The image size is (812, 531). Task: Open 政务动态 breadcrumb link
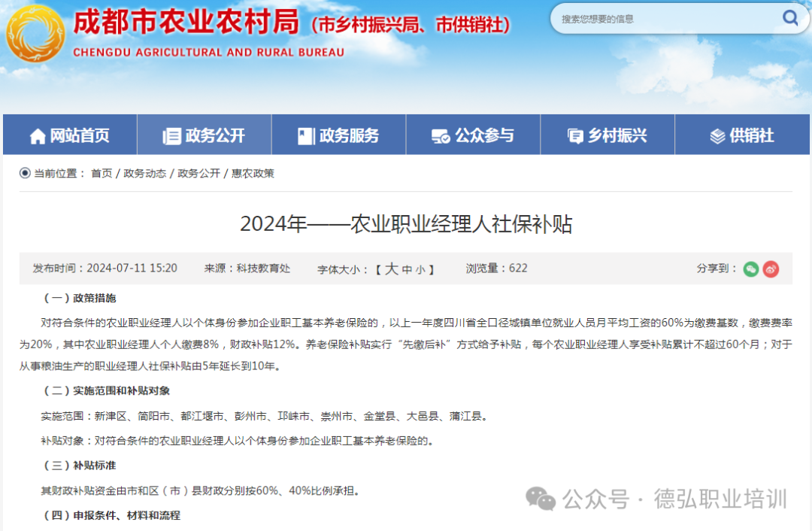coord(144,174)
